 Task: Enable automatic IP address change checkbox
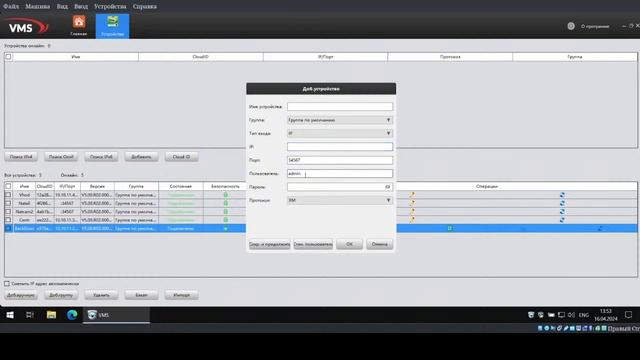point(7,283)
